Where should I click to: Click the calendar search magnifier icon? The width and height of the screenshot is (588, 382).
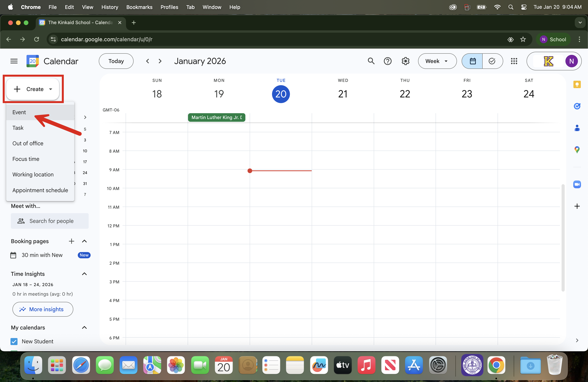(x=371, y=61)
